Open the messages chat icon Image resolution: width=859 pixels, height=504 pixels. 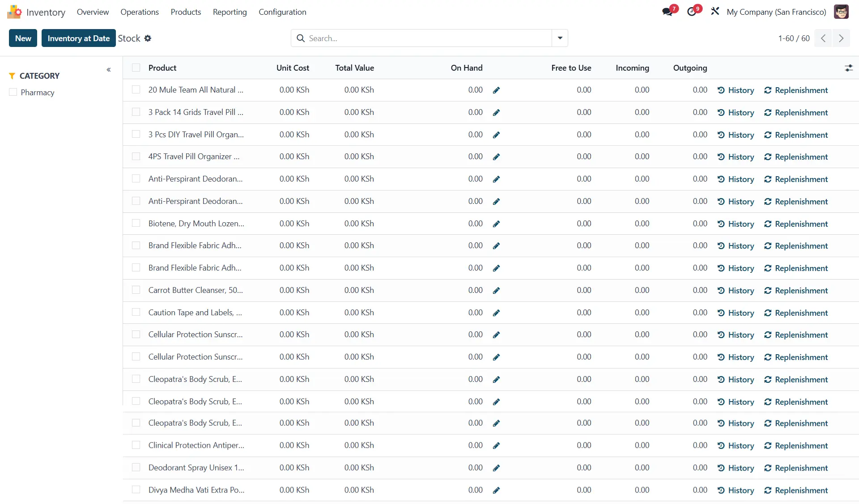(668, 12)
